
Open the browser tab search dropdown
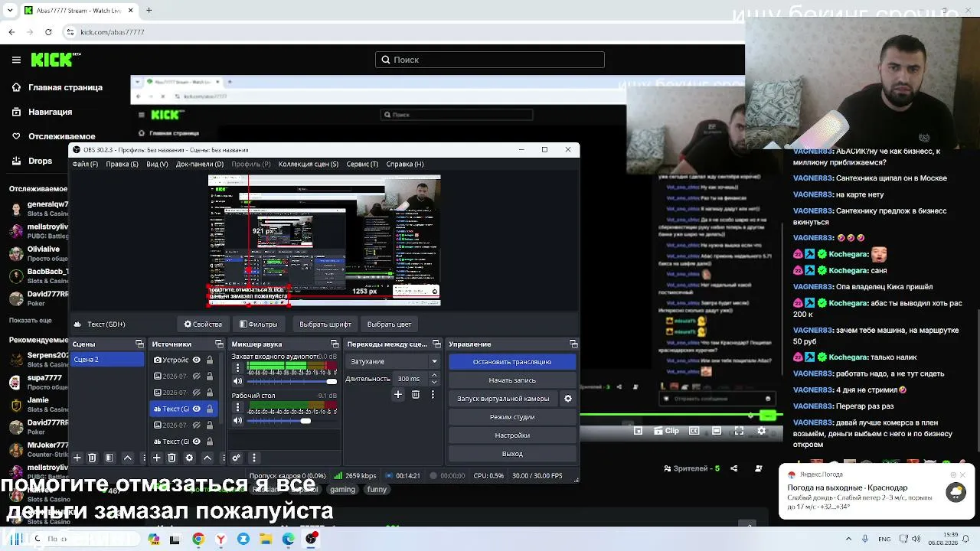(x=10, y=11)
